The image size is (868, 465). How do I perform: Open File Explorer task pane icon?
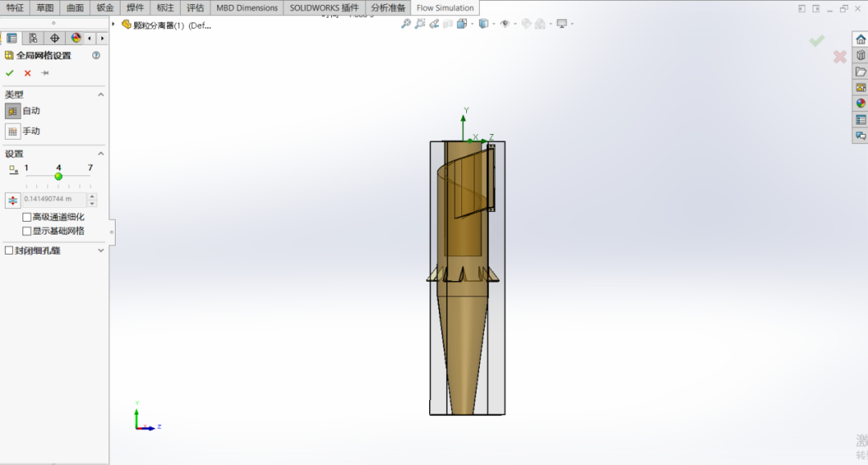click(x=860, y=71)
